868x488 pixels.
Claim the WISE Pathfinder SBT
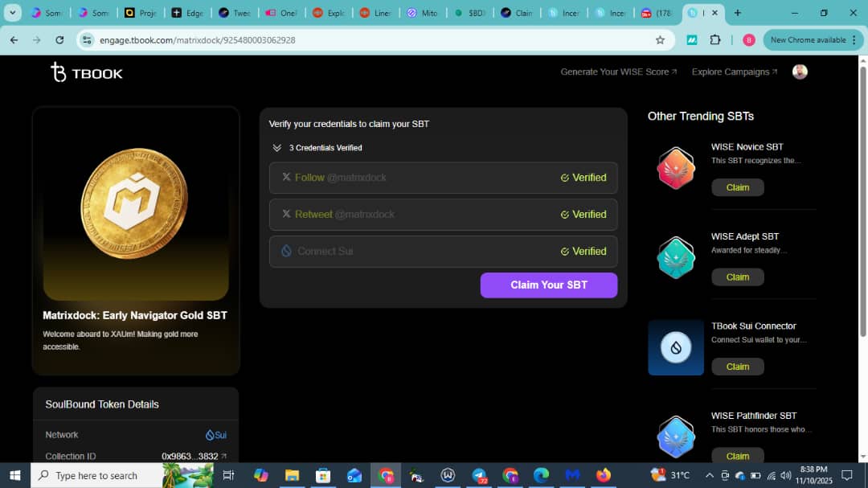pos(737,455)
